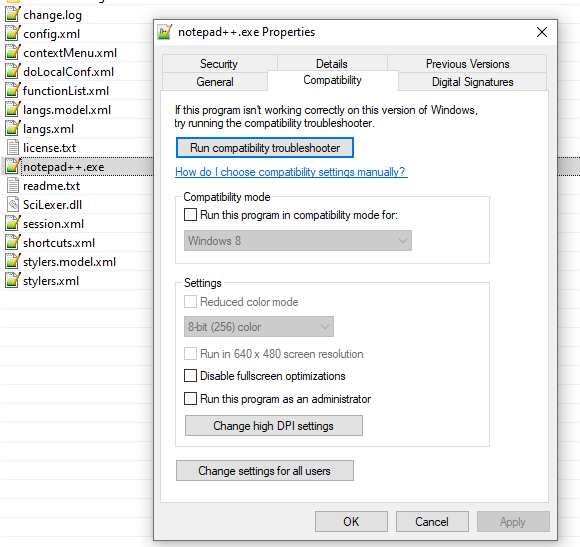The image size is (580, 547).
Task: Close the notepad++.exe Properties dialog
Action: pos(542,32)
